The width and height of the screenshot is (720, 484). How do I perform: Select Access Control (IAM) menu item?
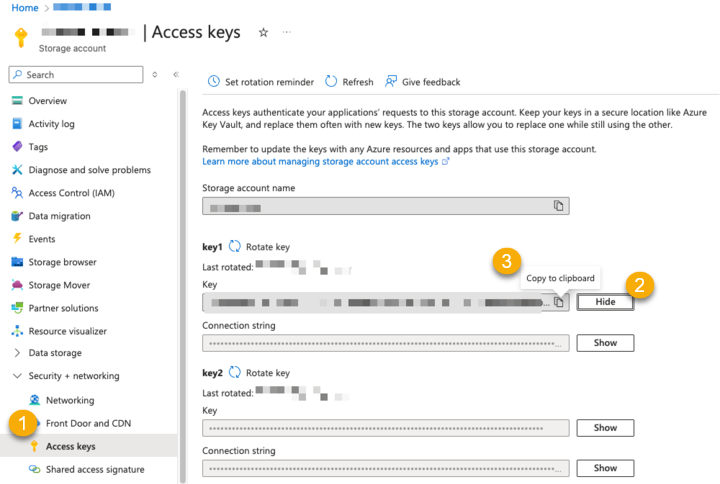point(71,193)
